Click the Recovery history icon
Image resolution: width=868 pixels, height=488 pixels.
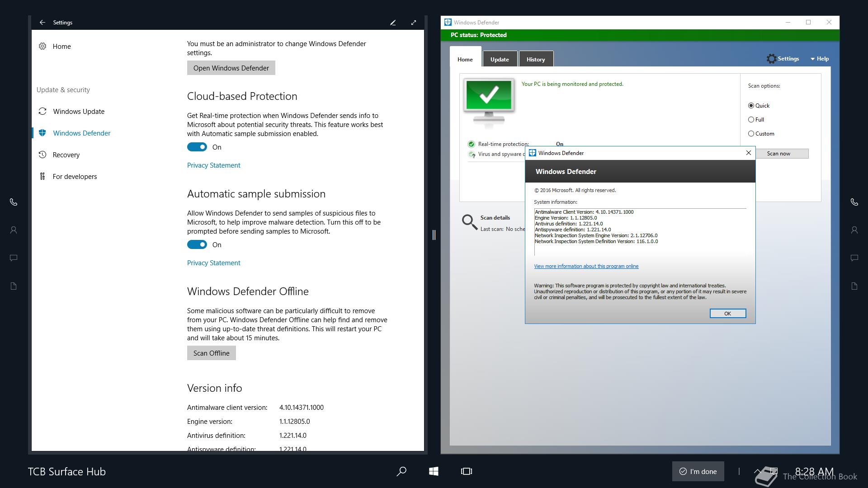tap(42, 155)
